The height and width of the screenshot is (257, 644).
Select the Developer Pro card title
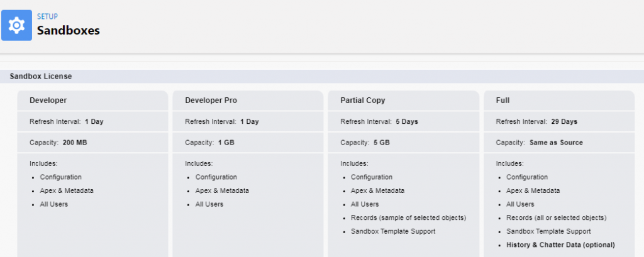pyautogui.click(x=211, y=100)
